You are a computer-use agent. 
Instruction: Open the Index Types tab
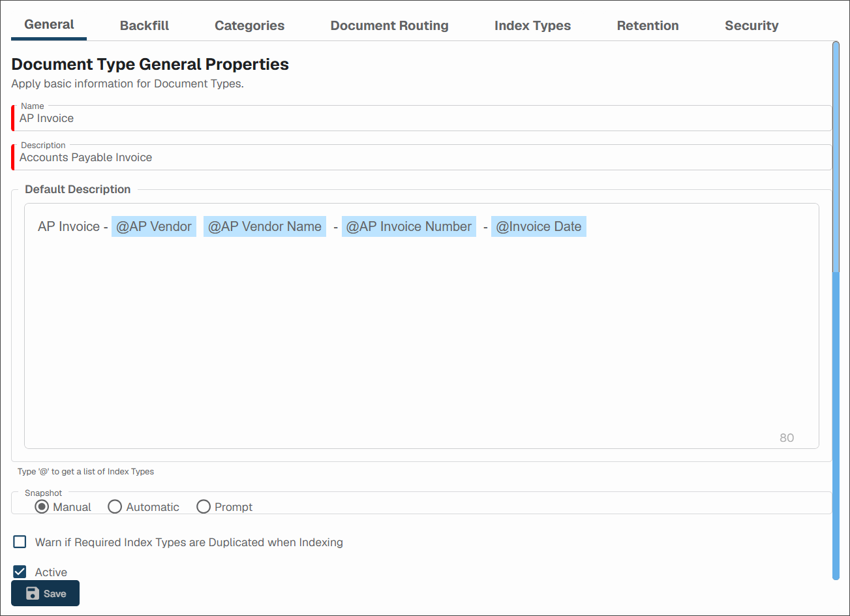[x=532, y=25]
